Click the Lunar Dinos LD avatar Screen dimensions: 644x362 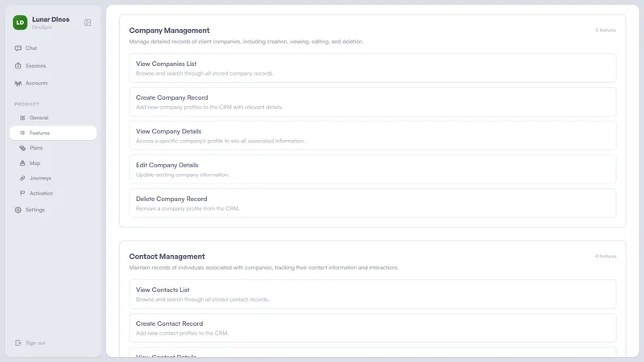pos(20,23)
